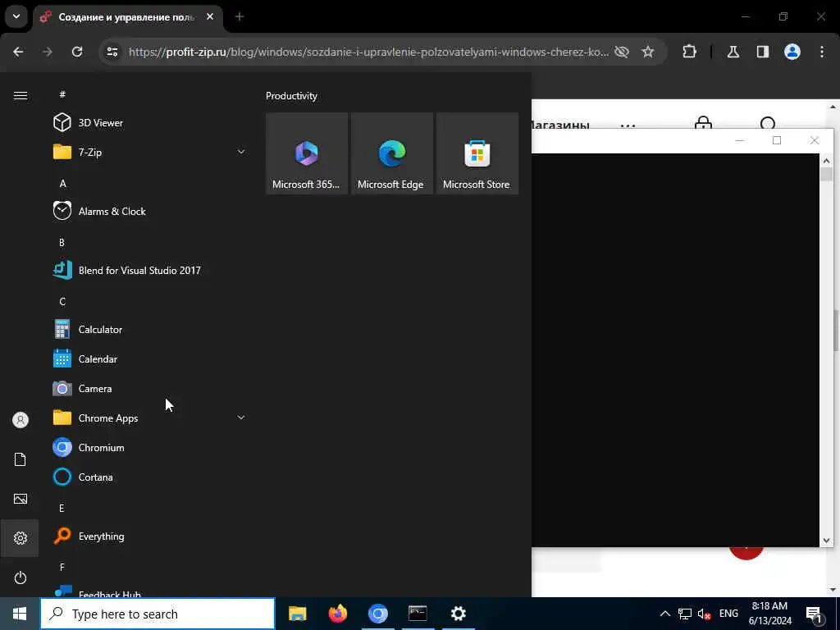Open the browser labs flask icon
Viewport: 840px width, 630px height.
733,52
